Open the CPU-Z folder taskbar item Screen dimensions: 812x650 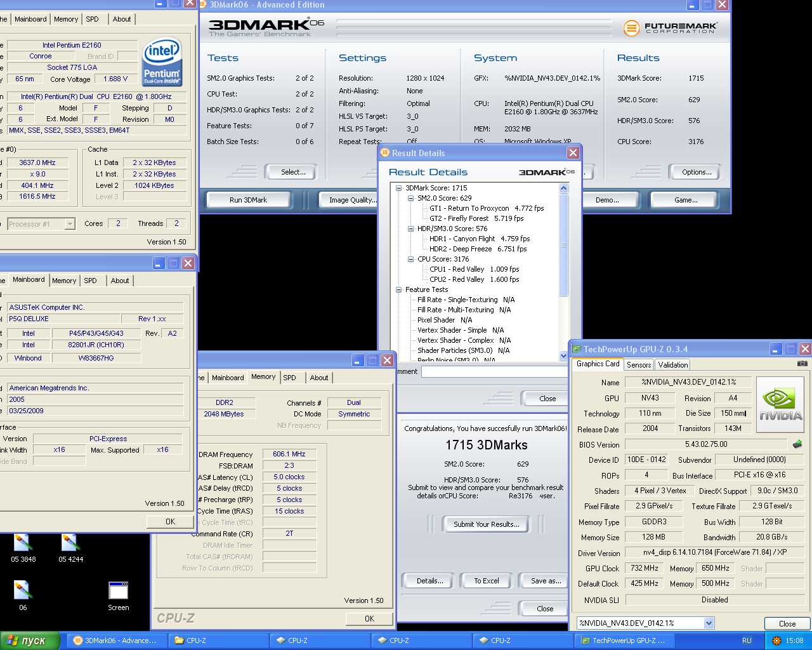click(218, 640)
